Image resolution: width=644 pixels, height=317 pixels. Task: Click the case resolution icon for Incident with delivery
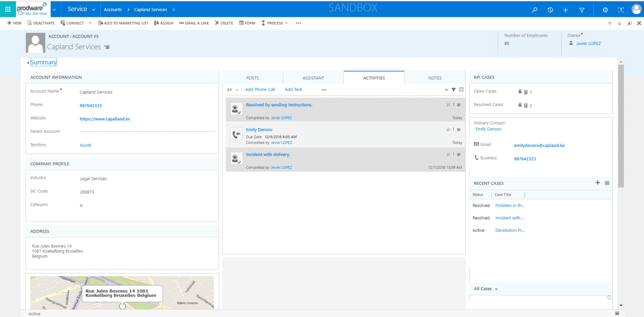[x=236, y=159]
